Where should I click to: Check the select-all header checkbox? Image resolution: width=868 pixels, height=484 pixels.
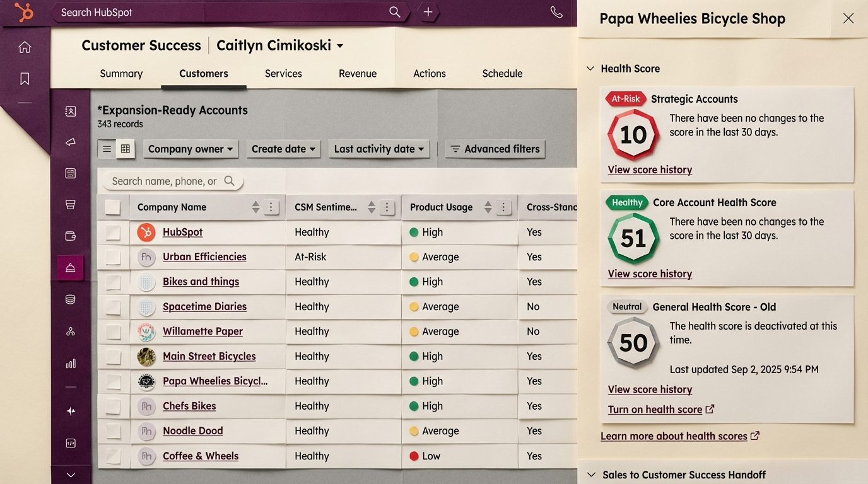point(113,207)
